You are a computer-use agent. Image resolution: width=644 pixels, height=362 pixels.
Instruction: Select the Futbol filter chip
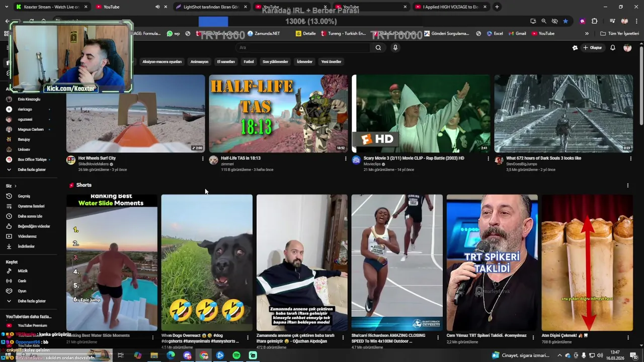[x=249, y=62]
